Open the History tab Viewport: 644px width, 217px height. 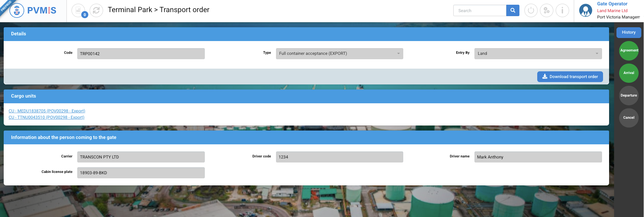pyautogui.click(x=629, y=33)
